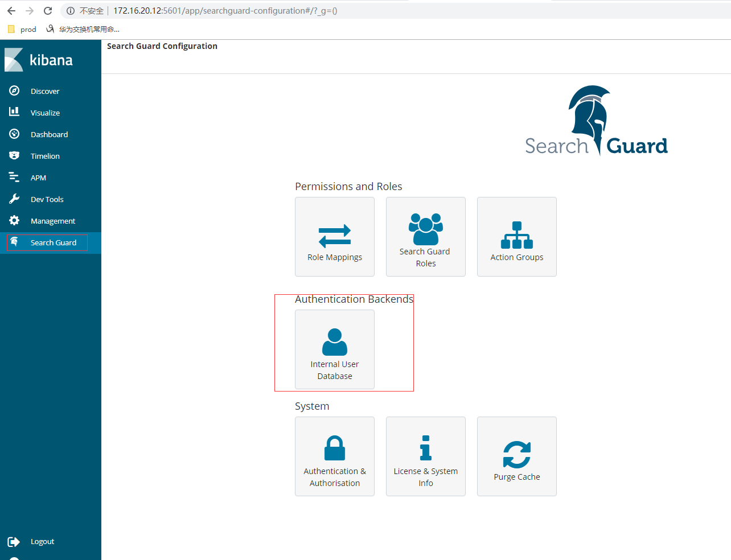The height and width of the screenshot is (560, 731).
Task: Open the License & System Info label
Action: click(426, 477)
